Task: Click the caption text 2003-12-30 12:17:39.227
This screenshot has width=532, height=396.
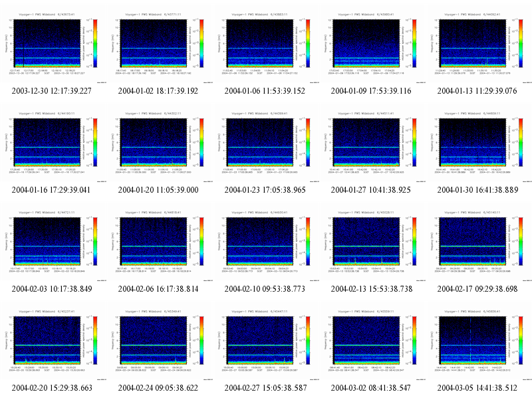Action: [x=52, y=91]
